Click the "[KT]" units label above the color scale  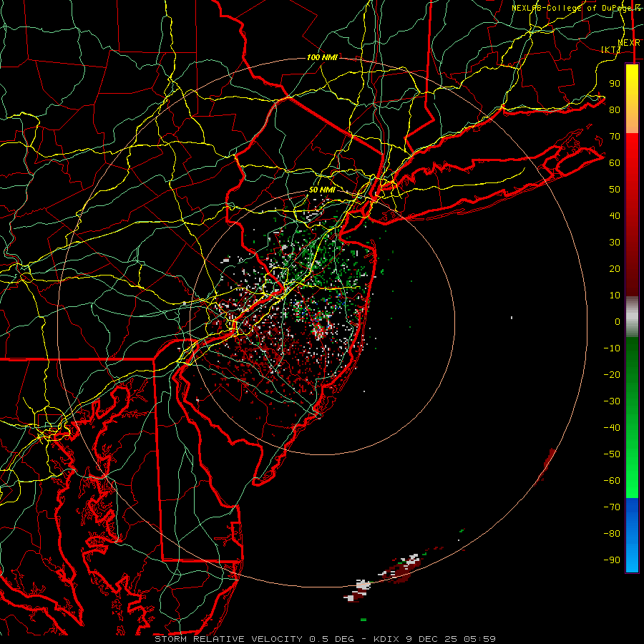click(610, 49)
